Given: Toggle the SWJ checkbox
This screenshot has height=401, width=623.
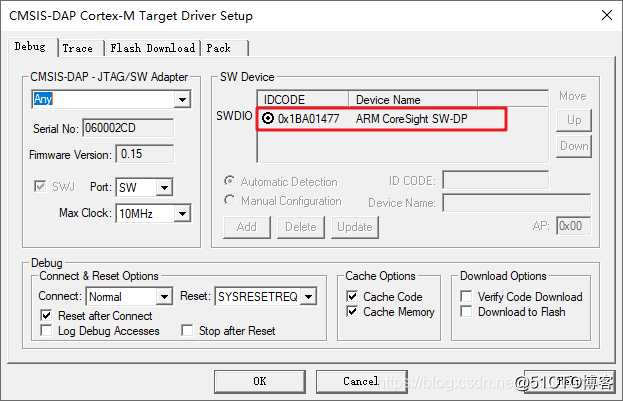Looking at the screenshot, I should (x=40, y=186).
